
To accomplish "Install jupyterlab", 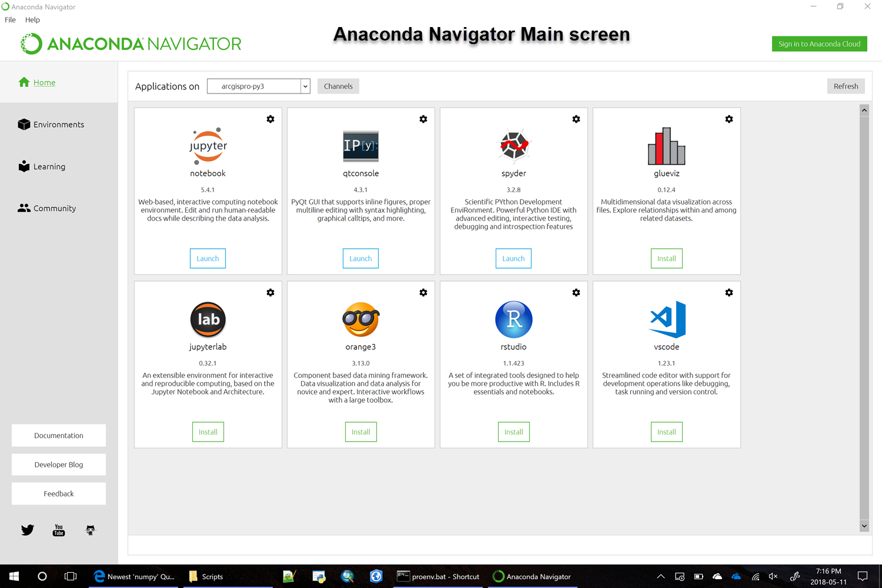I will click(x=208, y=432).
